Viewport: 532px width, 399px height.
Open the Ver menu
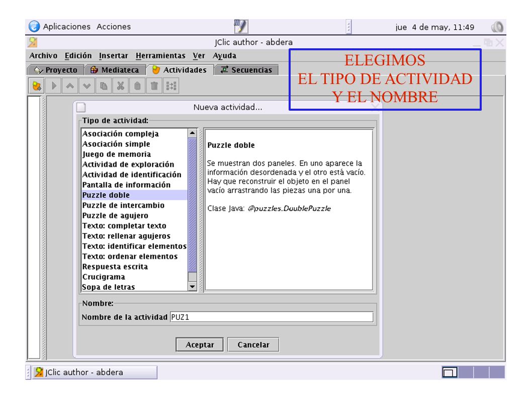click(199, 56)
